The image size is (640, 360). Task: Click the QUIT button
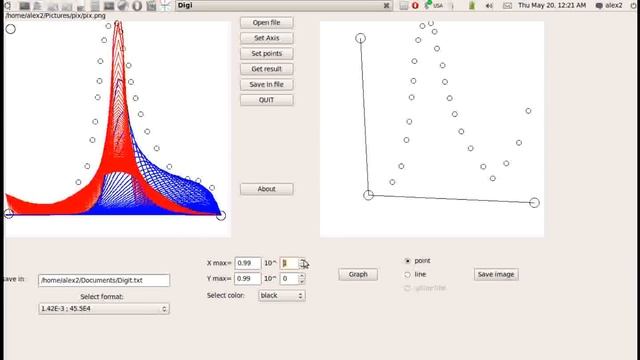tap(267, 100)
